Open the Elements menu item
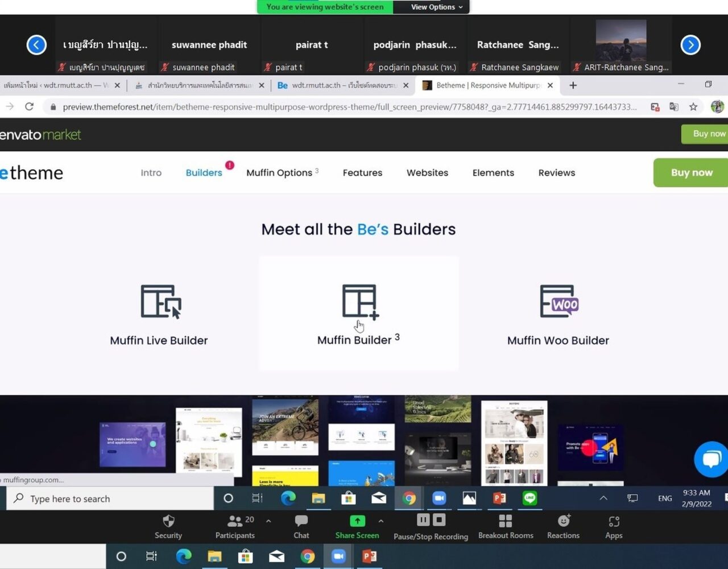The image size is (728, 569). (493, 172)
